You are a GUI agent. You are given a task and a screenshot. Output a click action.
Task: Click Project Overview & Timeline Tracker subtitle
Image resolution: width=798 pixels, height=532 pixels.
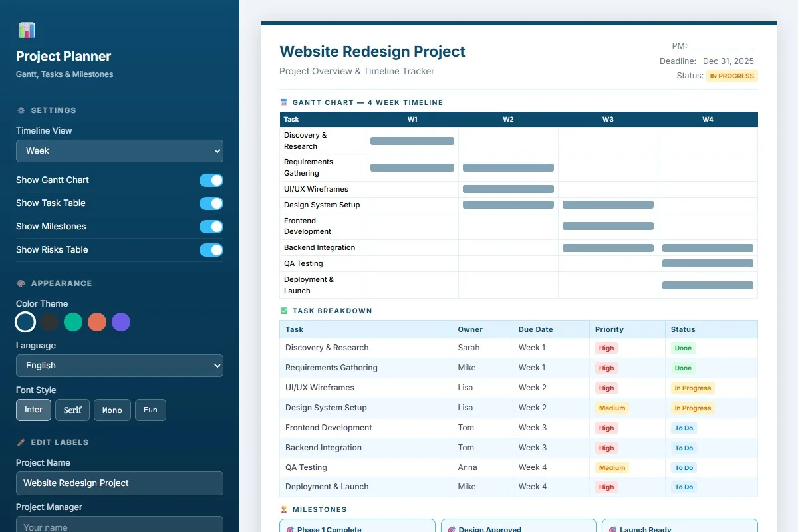(356, 71)
